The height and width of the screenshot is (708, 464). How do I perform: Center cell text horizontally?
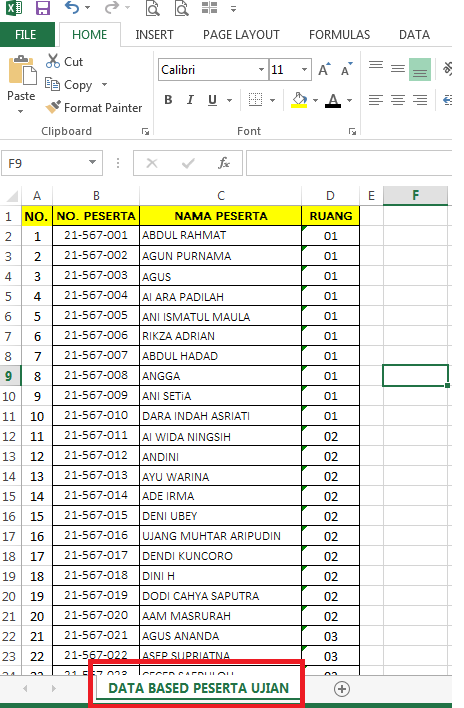pos(398,100)
